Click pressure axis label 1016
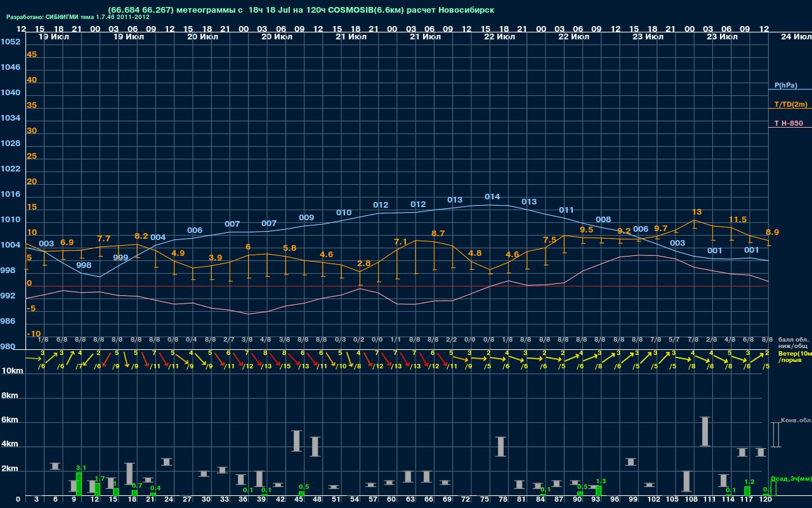Image resolution: width=812 pixels, height=508 pixels. pos(10,194)
